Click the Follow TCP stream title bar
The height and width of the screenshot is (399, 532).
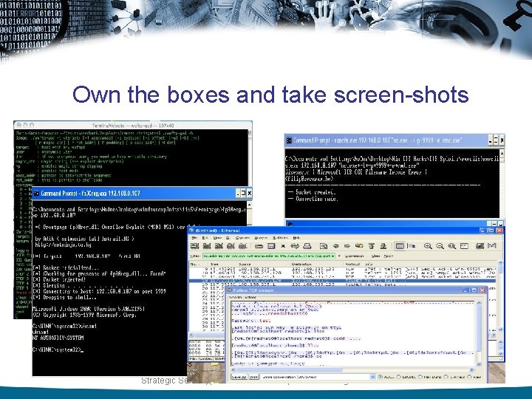point(356,290)
